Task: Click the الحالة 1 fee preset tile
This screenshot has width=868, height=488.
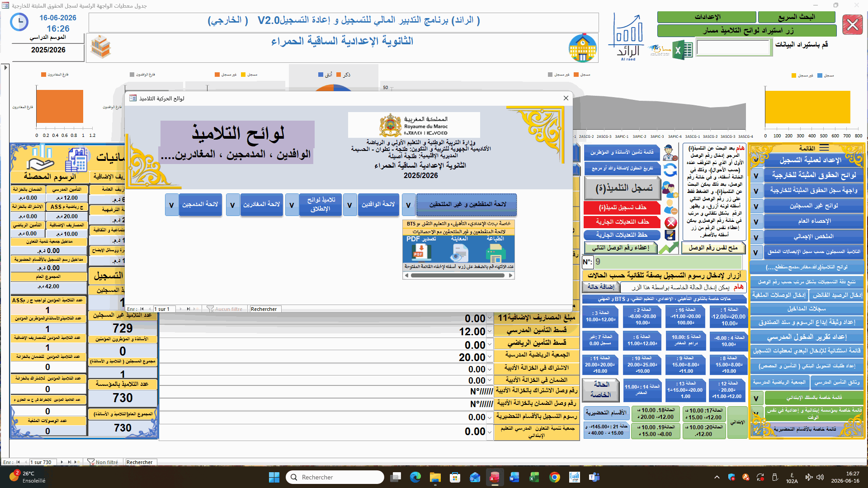Action: pyautogui.click(x=729, y=316)
